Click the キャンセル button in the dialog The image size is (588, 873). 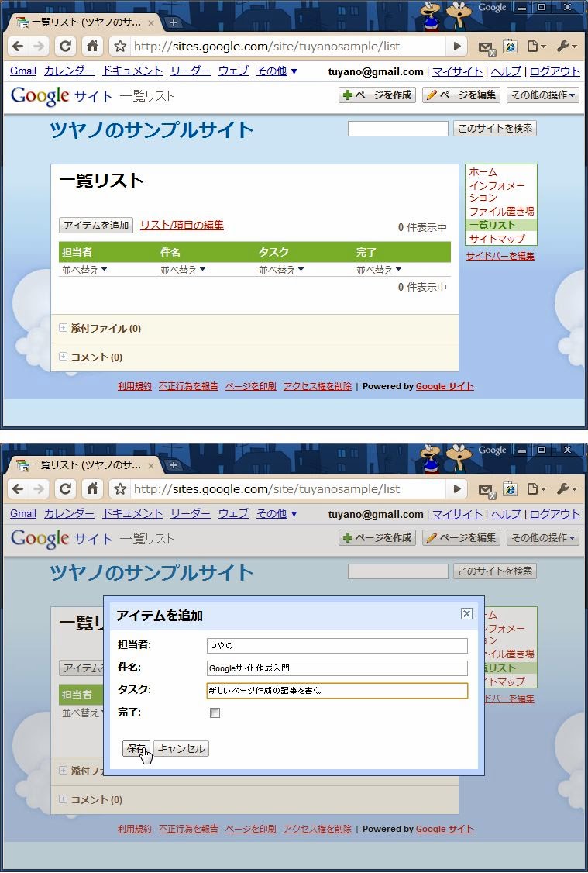181,749
